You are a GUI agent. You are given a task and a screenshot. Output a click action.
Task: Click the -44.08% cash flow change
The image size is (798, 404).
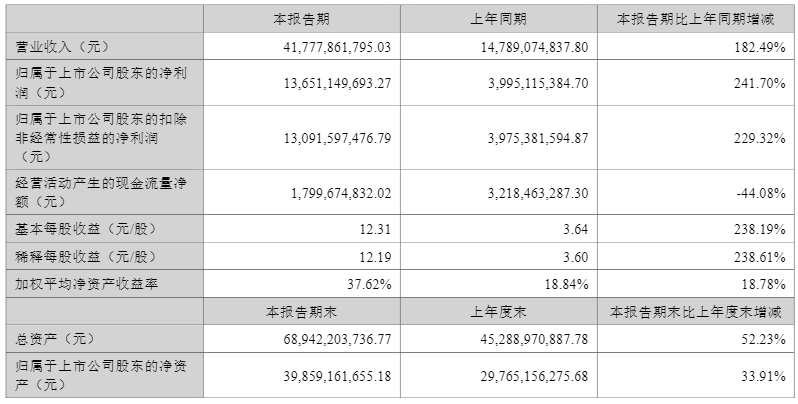click(x=761, y=193)
